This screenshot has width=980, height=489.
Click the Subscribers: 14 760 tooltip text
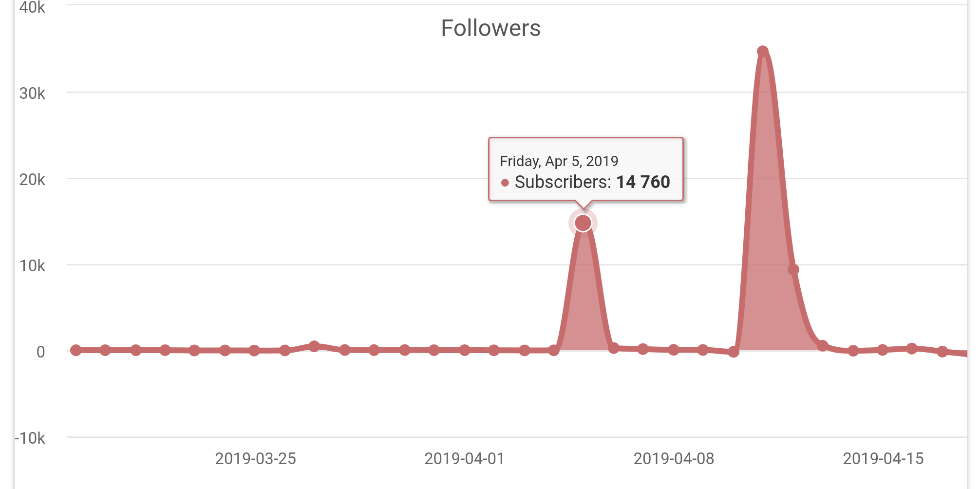[x=592, y=182]
